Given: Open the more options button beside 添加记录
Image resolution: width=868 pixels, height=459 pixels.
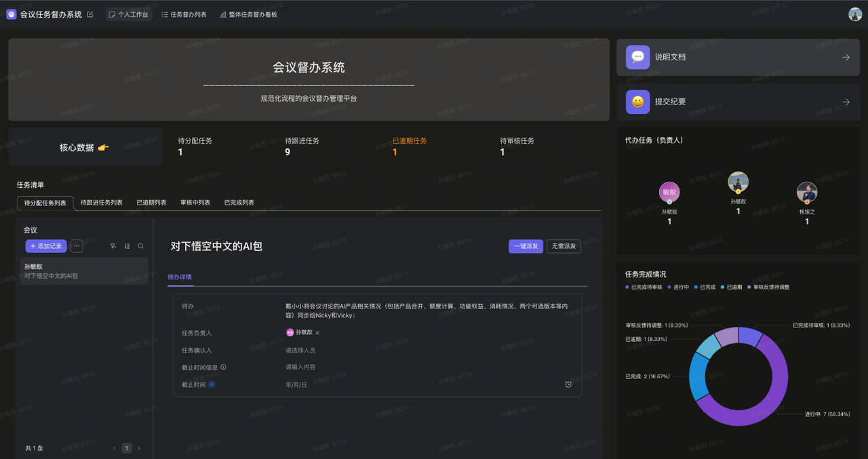Looking at the screenshot, I should click(x=77, y=246).
